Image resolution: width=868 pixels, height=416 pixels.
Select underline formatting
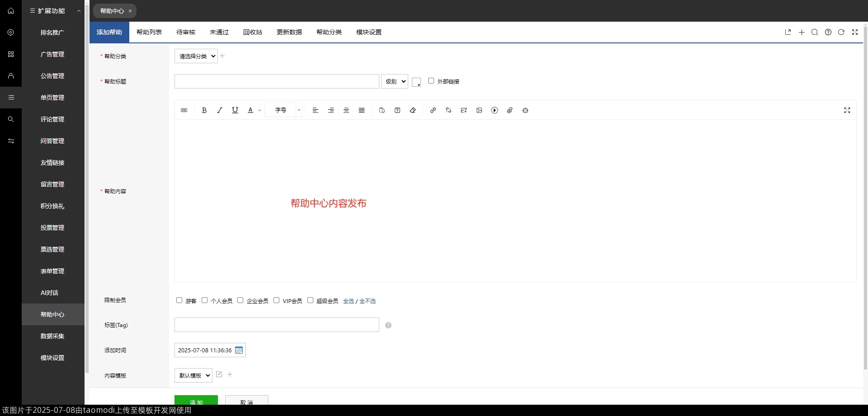tap(235, 110)
